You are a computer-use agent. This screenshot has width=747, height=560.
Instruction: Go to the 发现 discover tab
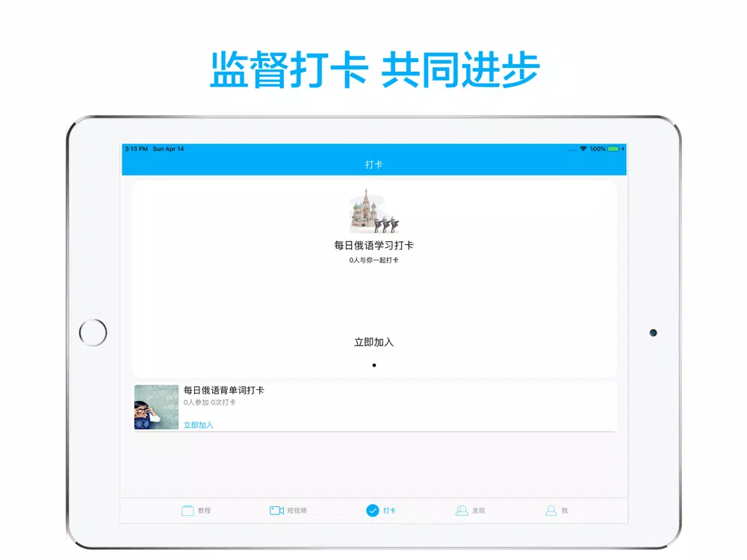pyautogui.click(x=470, y=511)
